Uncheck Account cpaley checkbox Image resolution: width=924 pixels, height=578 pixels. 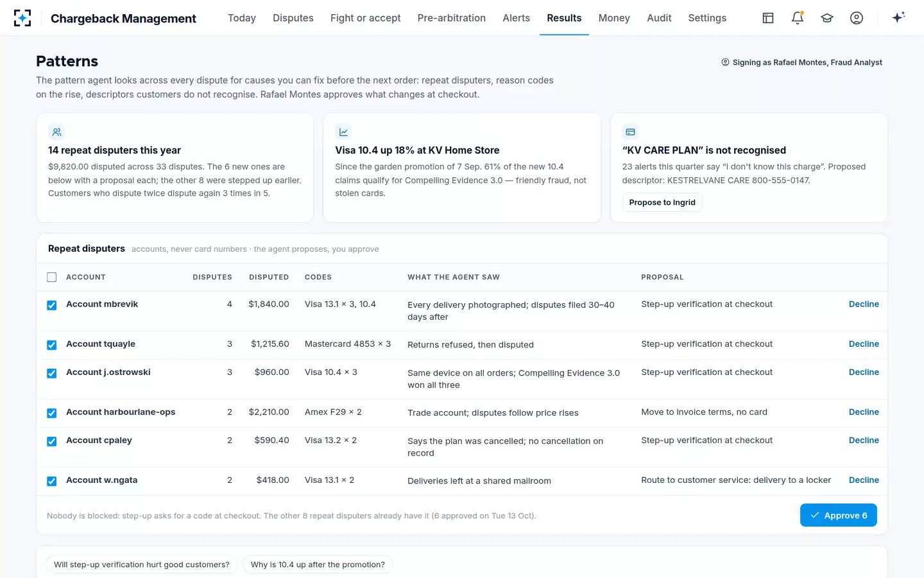click(x=52, y=442)
